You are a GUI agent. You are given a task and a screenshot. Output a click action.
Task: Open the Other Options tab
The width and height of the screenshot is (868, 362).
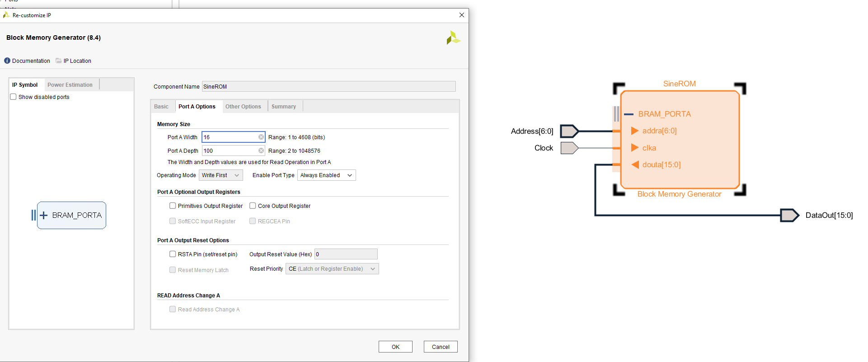[x=243, y=107]
